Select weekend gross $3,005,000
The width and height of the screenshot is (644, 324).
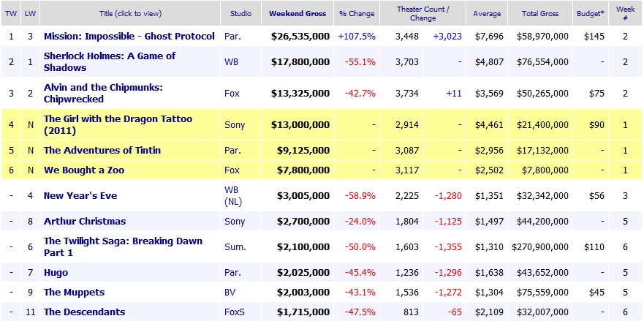(x=303, y=195)
